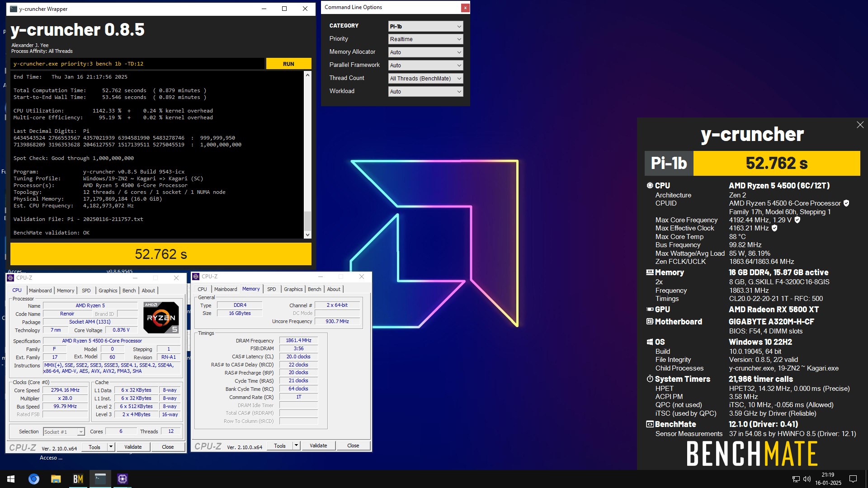Click the Ryzen 5 logo in CPU-Z
Viewport: 868px width, 488px height.
[161, 318]
